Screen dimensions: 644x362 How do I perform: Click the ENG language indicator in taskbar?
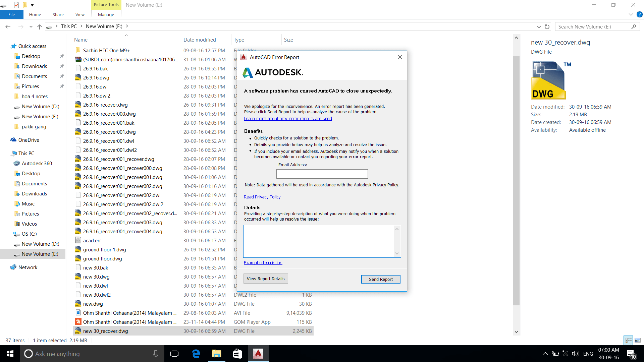coord(588,354)
